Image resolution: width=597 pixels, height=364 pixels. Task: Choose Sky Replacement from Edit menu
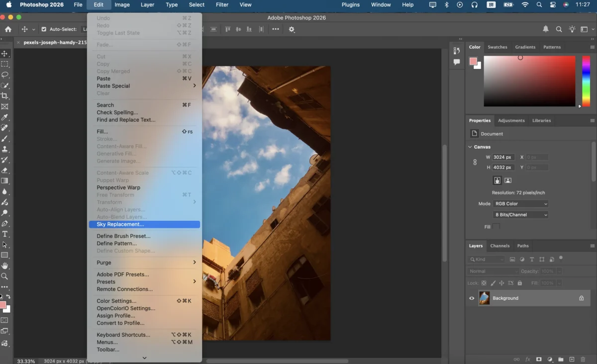120,224
